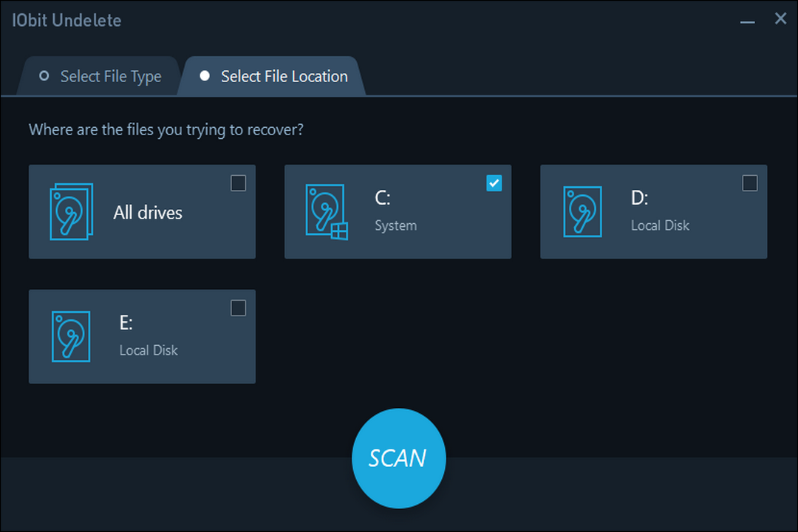Click the filled dot on Select File Location tab
Screen dimensions: 798x532
[x=205, y=76]
